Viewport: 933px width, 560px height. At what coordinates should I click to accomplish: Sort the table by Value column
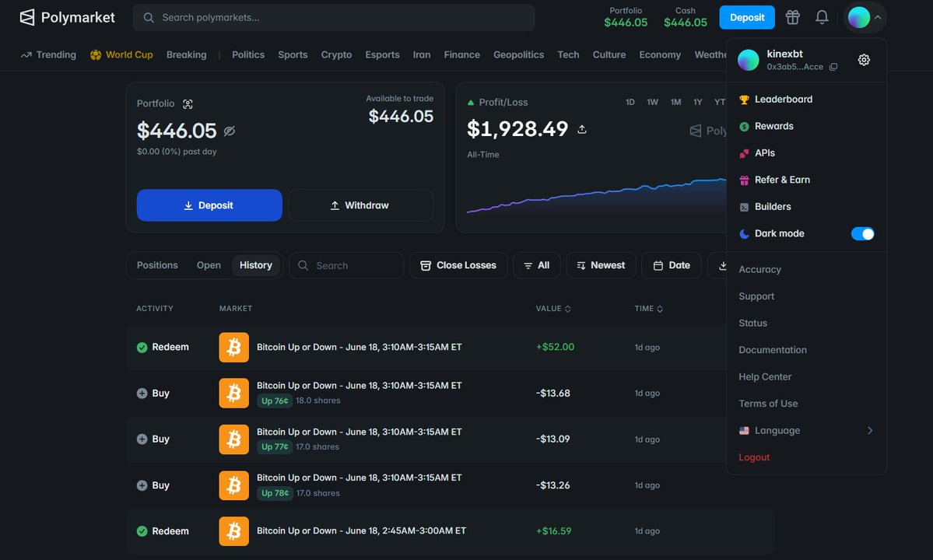tap(553, 309)
